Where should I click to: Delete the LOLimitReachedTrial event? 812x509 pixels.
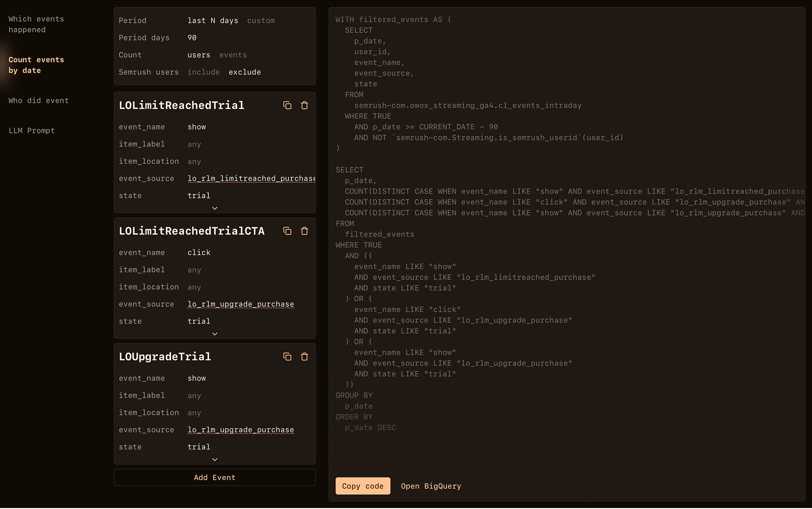coord(304,105)
